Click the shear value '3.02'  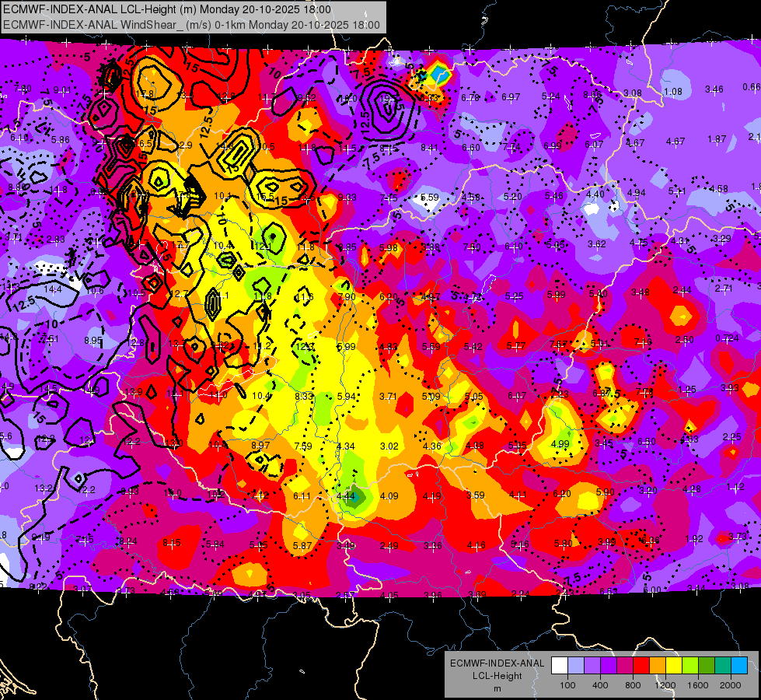tap(389, 446)
